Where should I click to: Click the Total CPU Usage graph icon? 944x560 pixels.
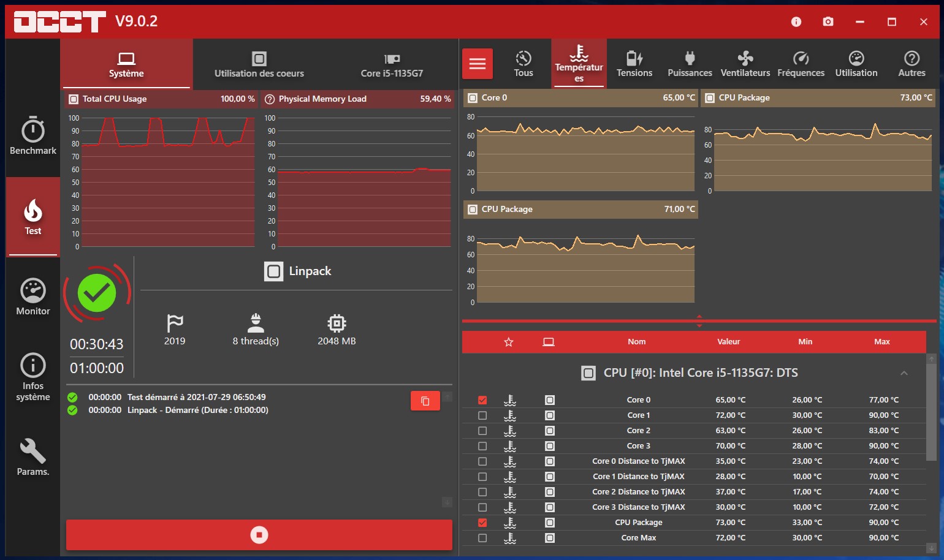(74, 99)
